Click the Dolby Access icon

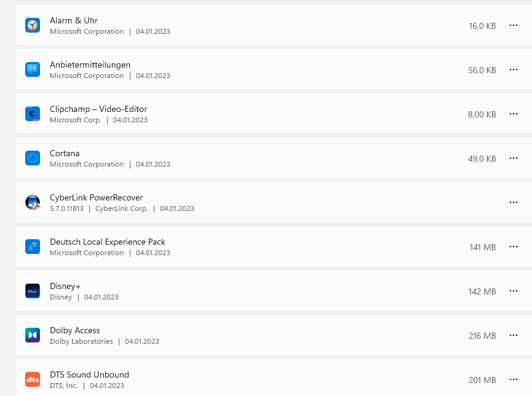tap(33, 335)
